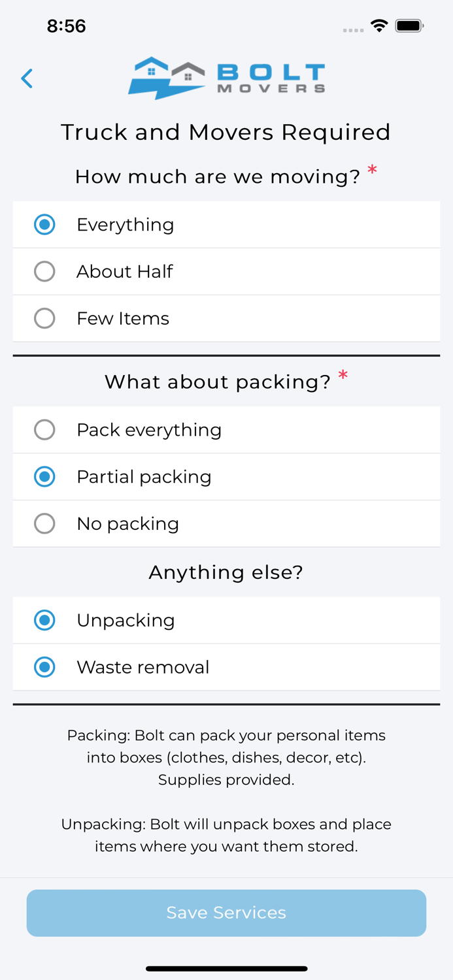Tap the Packing description paragraph
Image resolution: width=453 pixels, height=980 pixels.
point(226,757)
